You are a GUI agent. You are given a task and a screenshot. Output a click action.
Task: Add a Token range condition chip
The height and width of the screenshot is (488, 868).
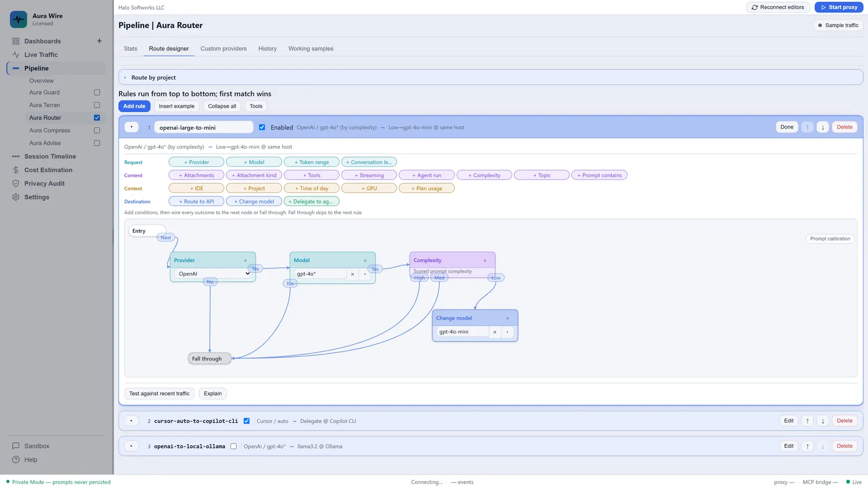point(311,162)
